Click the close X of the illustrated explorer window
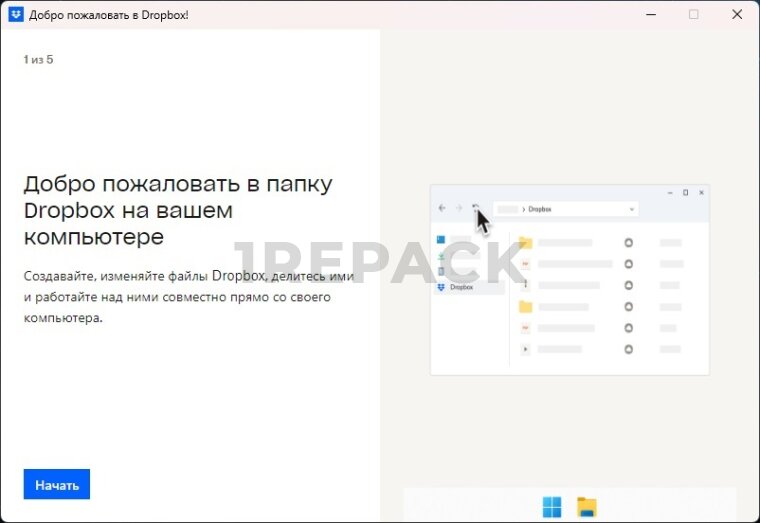The width and height of the screenshot is (760, 523). point(701,192)
